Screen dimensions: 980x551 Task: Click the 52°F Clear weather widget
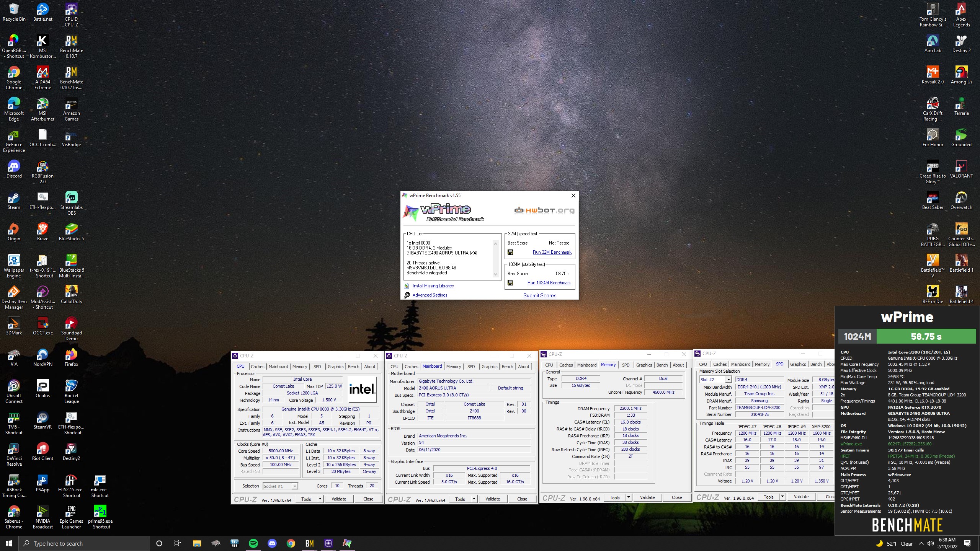tap(894, 543)
